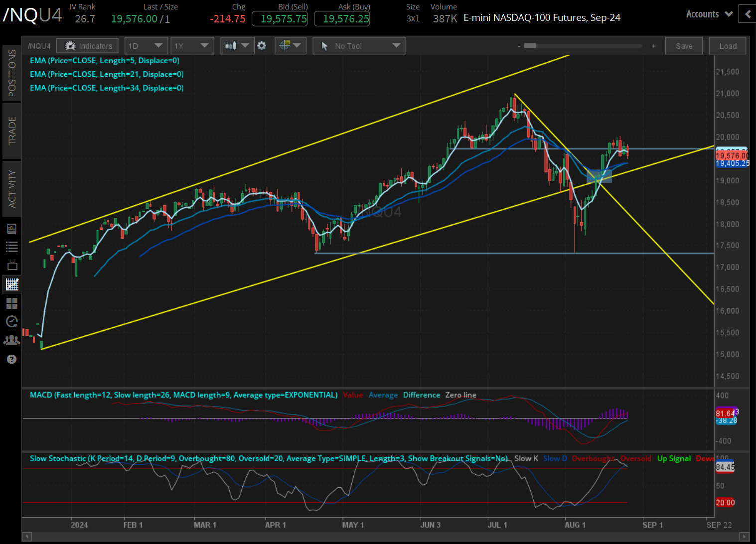
Task: Open the clock history icon in the sidebar
Action: [x=12, y=321]
